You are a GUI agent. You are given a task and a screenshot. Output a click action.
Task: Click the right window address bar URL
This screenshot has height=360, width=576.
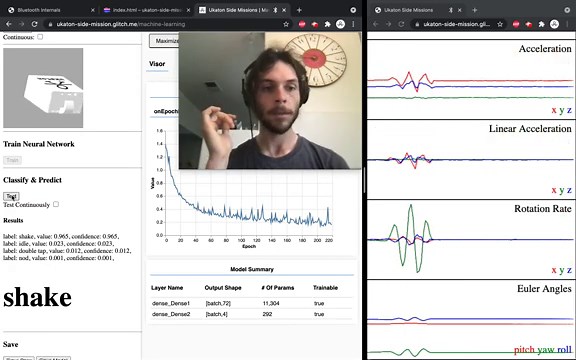coord(456,24)
